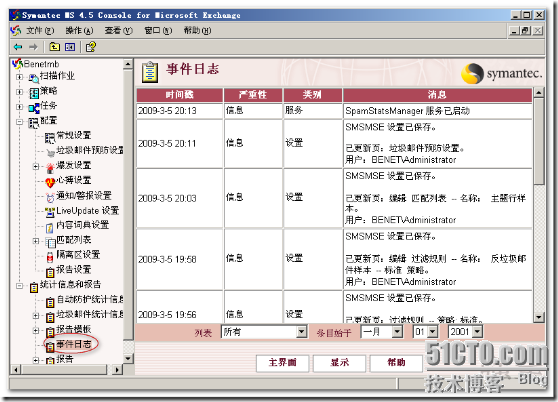Viewport: 558px width, 402px height.
Task: Open the 列表 所有 dropdown
Action: pos(301,332)
